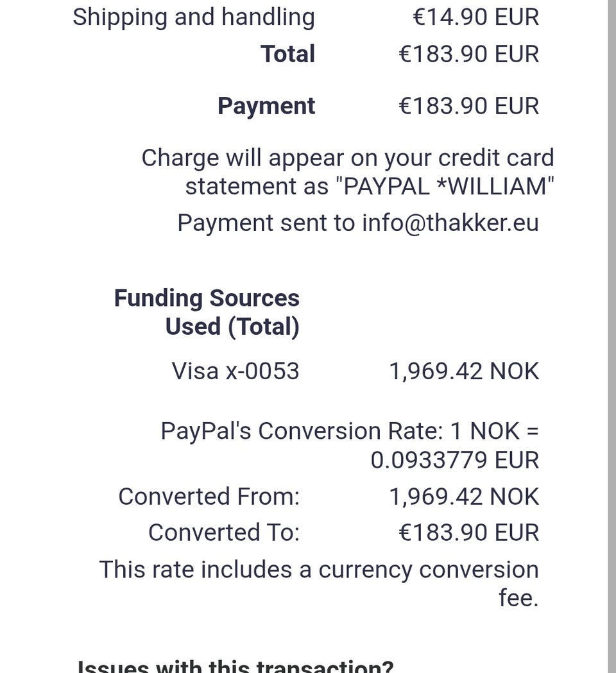616x673 pixels.
Task: Click the 'Issues with this transaction?' heading
Action: click(x=235, y=665)
